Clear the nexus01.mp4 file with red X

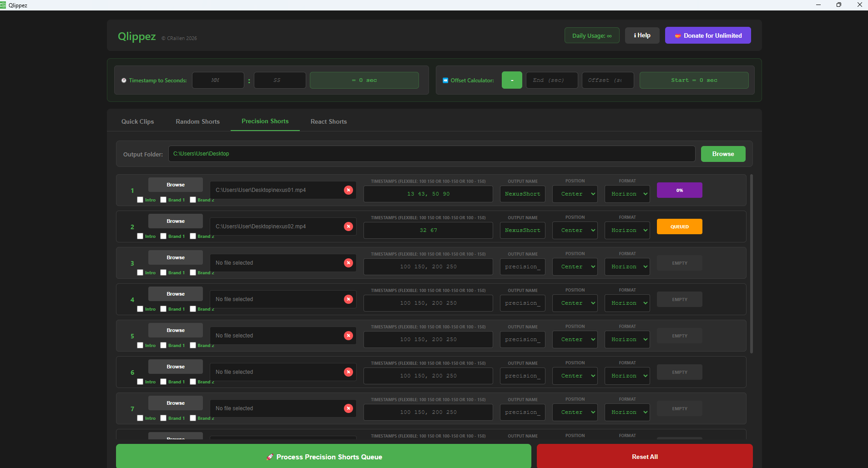coord(348,190)
